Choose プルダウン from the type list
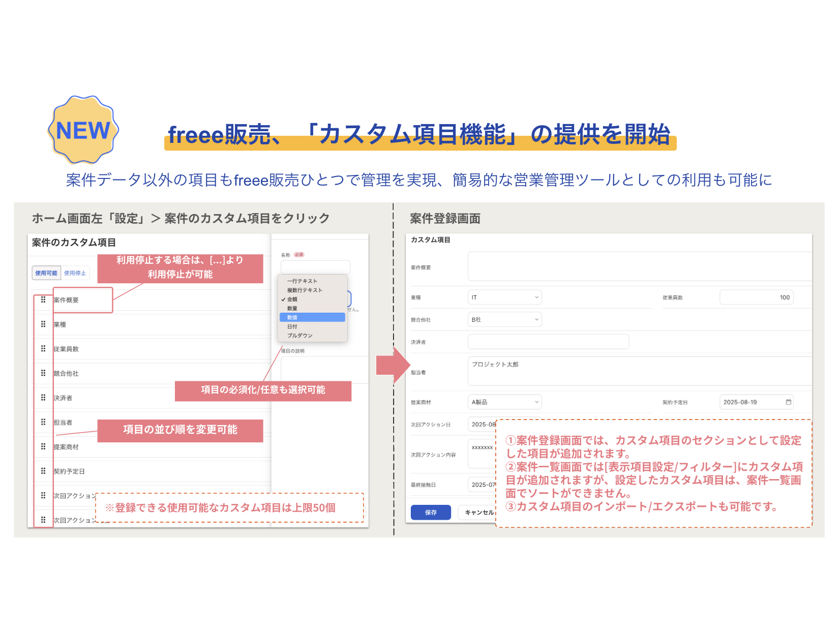This screenshot has height=630, width=840. (300, 336)
